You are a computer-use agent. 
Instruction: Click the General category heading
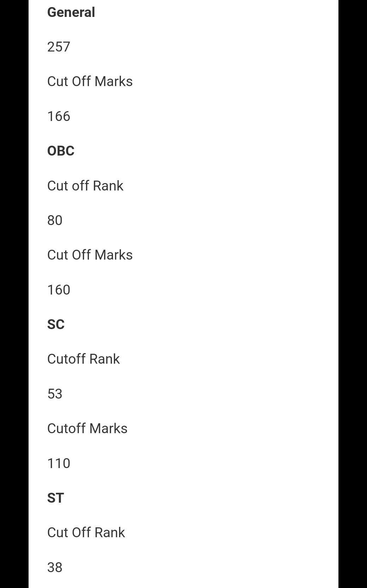(x=71, y=12)
